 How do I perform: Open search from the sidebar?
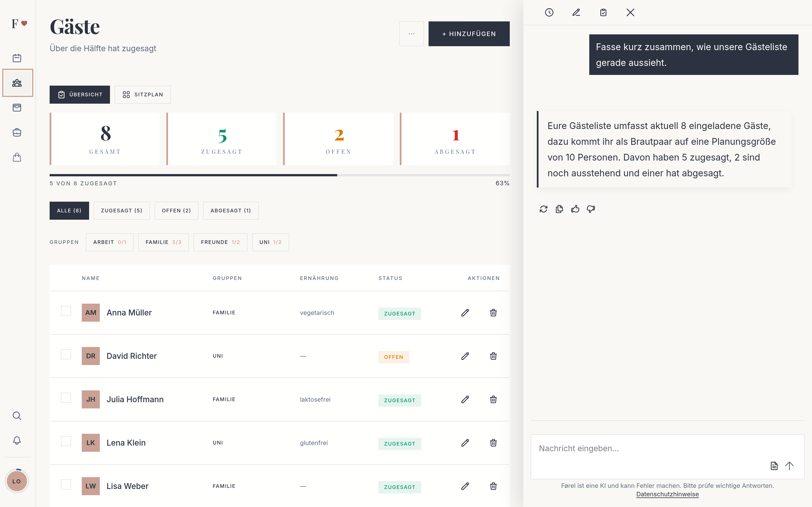coord(17,416)
